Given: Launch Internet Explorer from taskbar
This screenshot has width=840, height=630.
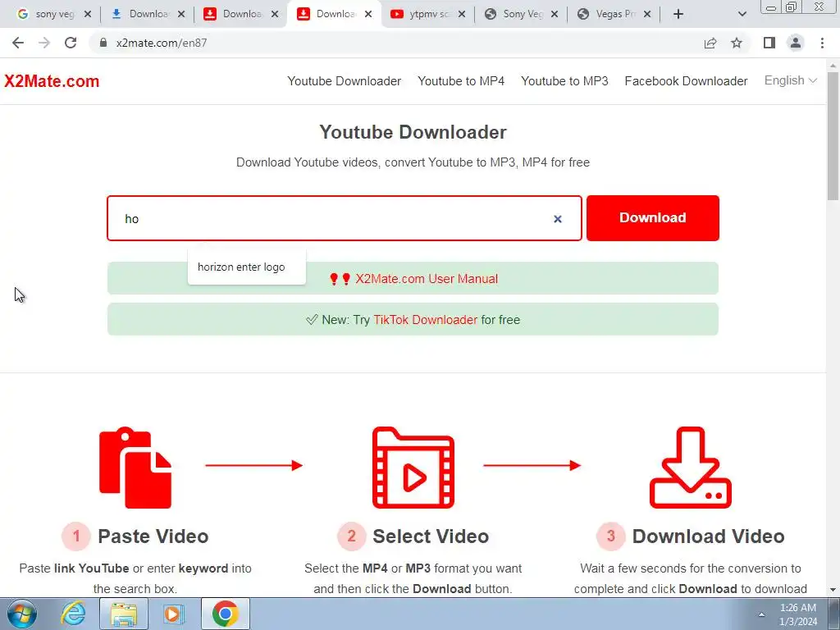Looking at the screenshot, I should (x=73, y=614).
